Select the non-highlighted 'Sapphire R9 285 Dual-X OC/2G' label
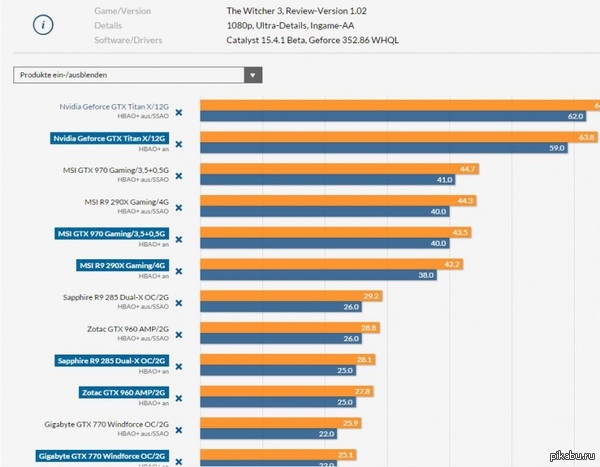The height and width of the screenshot is (467, 600). point(116,297)
